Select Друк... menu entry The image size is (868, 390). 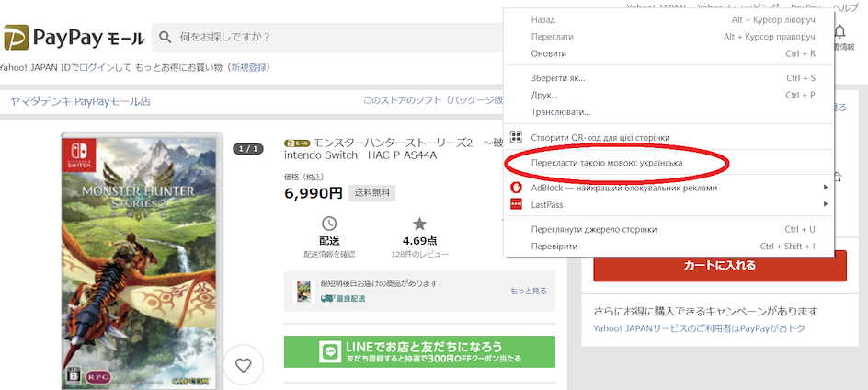pos(668,96)
